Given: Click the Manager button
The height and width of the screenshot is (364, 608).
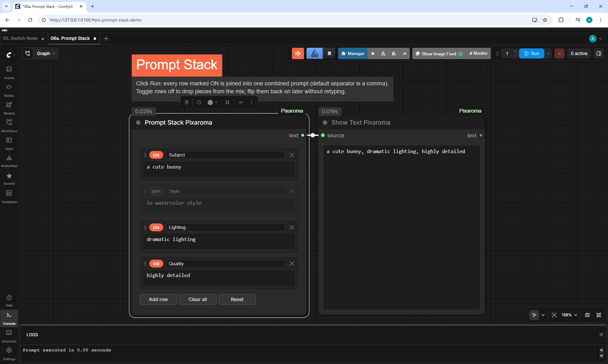Looking at the screenshot, I should (353, 53).
